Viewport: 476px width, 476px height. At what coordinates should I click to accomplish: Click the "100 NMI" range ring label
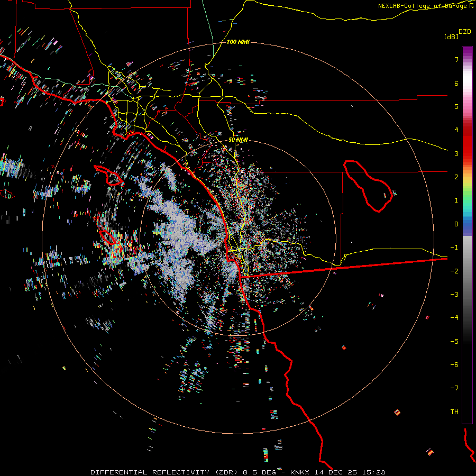pyautogui.click(x=238, y=42)
